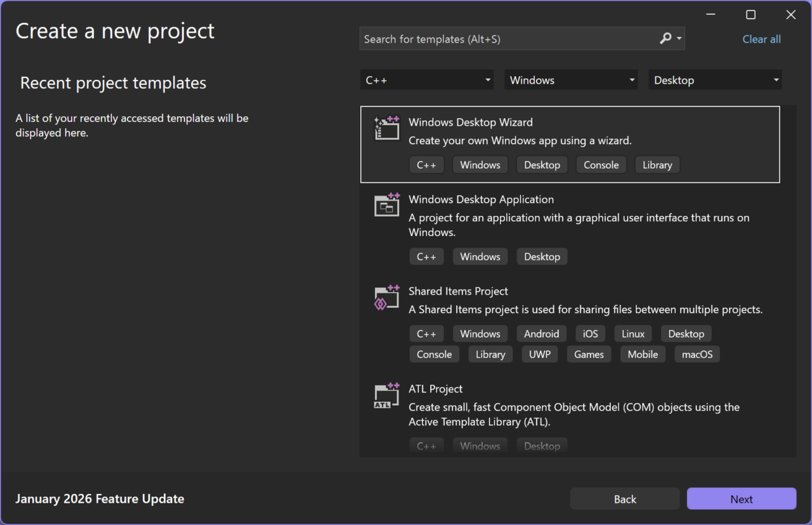Image resolution: width=812 pixels, height=525 pixels.
Task: Click the Console tag under Windows Desktop Wizard
Action: coord(601,165)
